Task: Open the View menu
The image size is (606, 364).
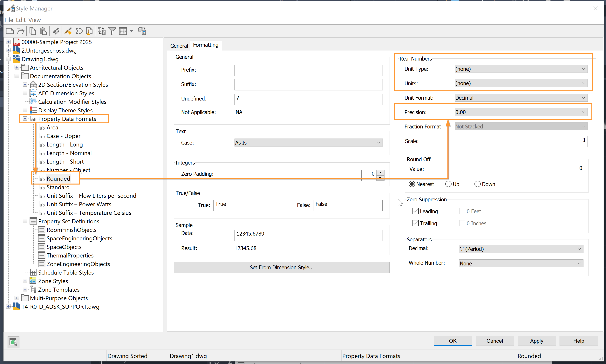Action: pyautogui.click(x=34, y=20)
